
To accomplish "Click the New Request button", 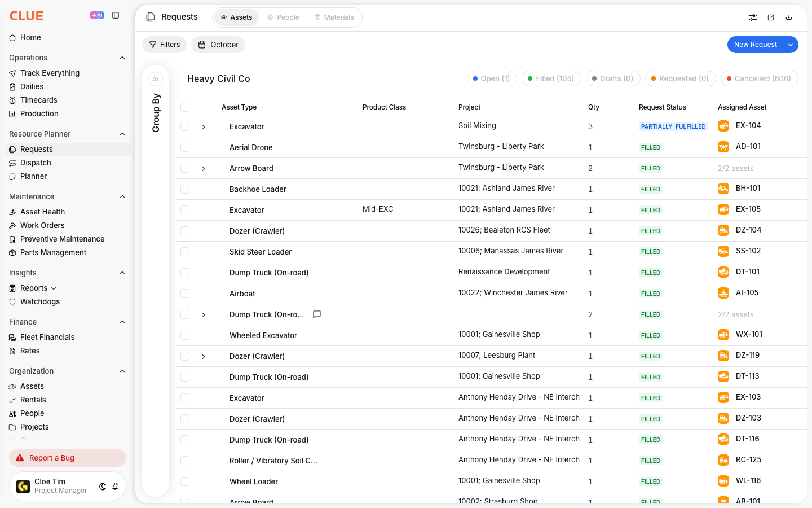I will click(x=756, y=45).
